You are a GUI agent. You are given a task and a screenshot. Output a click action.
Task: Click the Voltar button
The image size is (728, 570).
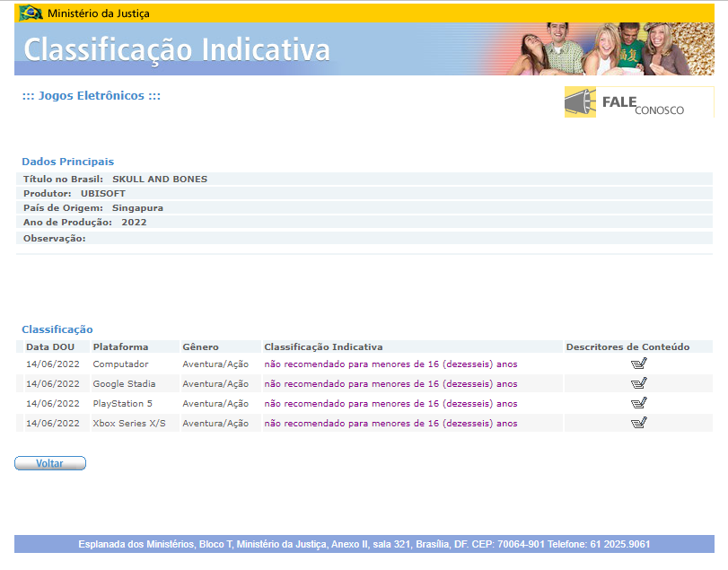click(50, 463)
